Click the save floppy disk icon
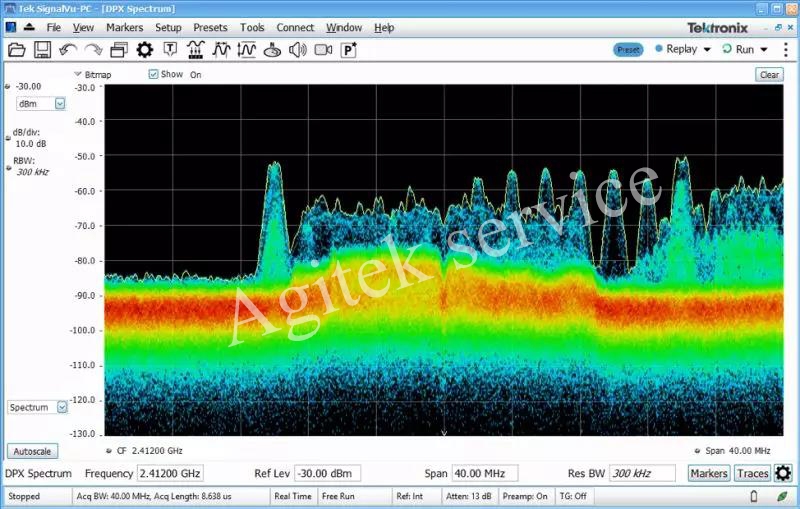 (x=42, y=49)
